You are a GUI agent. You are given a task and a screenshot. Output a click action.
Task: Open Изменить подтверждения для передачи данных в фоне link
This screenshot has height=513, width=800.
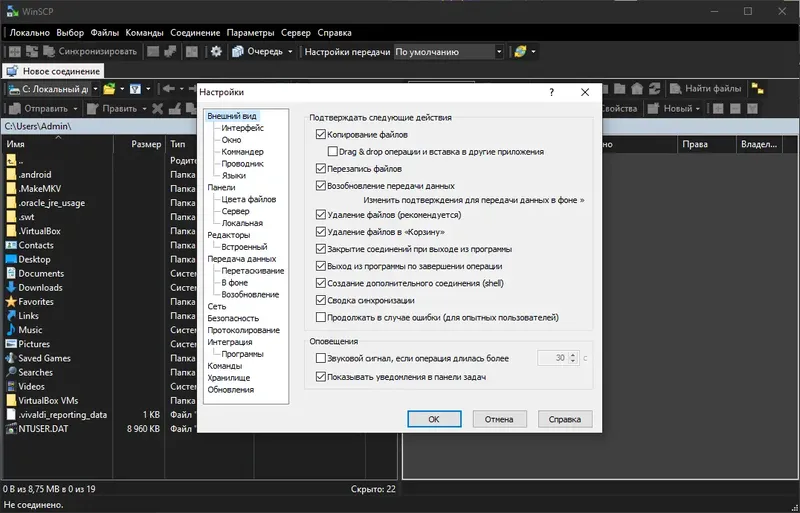(x=474, y=200)
